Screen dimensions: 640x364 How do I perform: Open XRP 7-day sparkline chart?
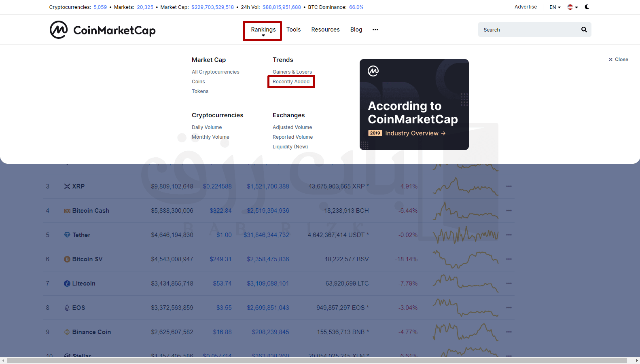pos(465,186)
